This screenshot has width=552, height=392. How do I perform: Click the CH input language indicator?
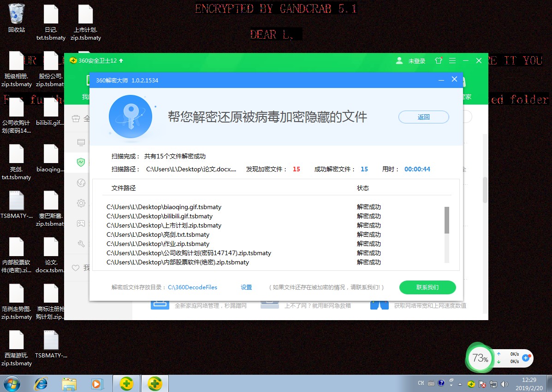[421, 383]
